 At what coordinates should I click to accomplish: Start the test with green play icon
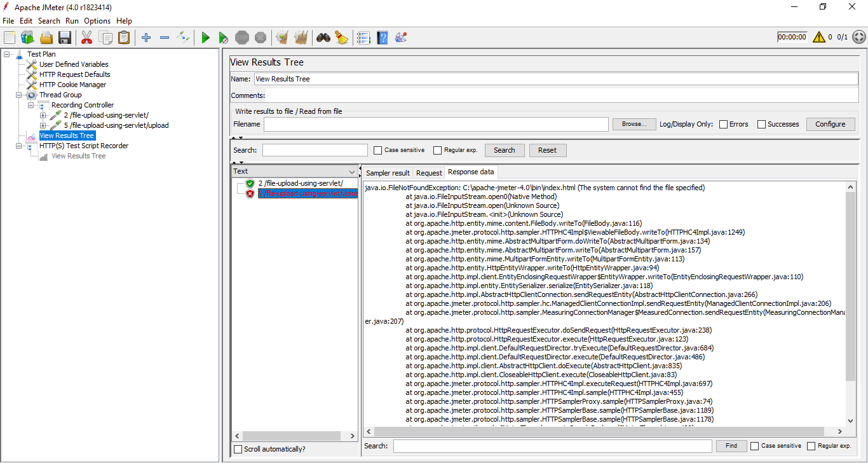point(205,38)
